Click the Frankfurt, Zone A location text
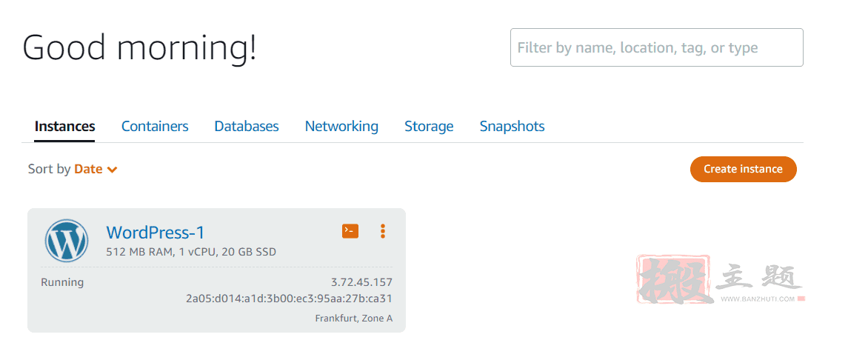 click(354, 319)
